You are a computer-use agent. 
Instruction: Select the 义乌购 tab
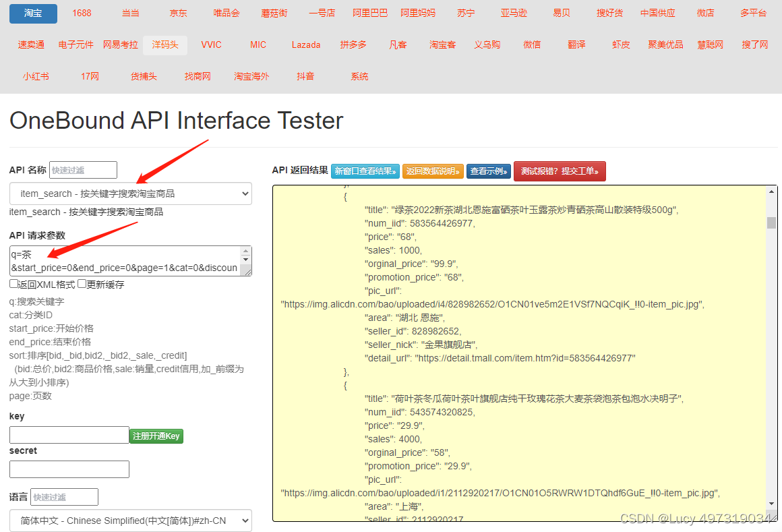[x=487, y=45]
